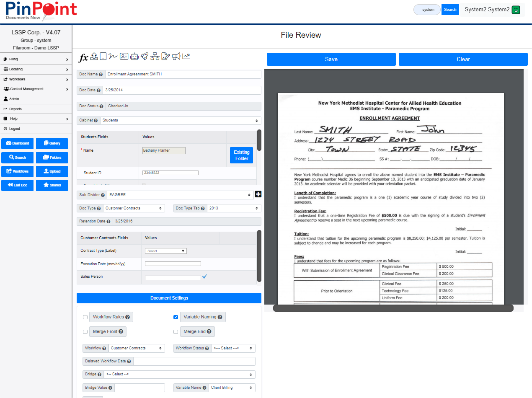Screen dimensions: 532x398
Task: Uncheck the Variable Naming checkbox
Action: [176, 317]
